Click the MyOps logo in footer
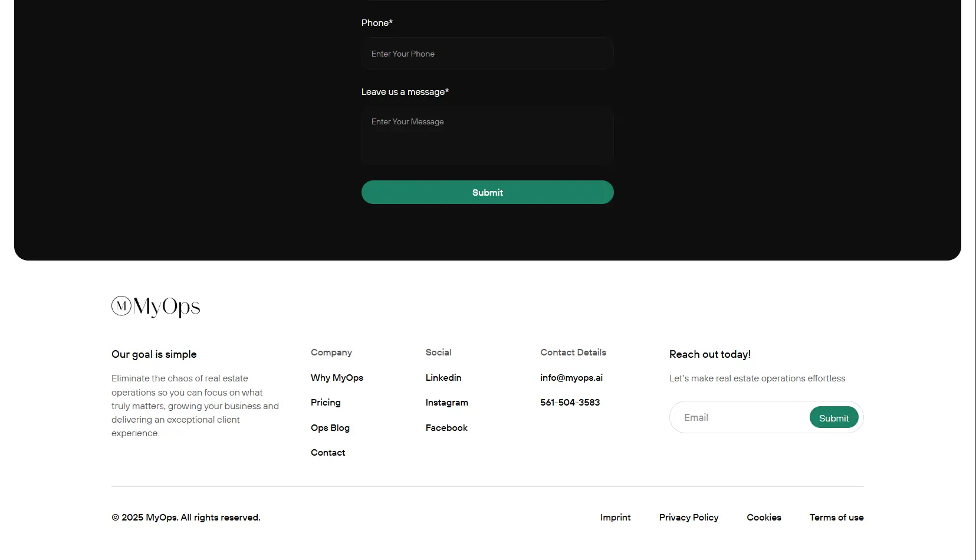The width and height of the screenshot is (976, 560). pos(156,307)
